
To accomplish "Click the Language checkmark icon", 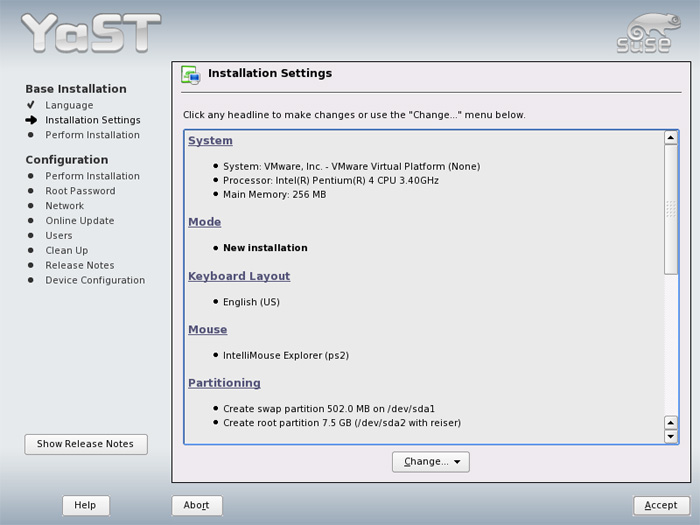I will [x=30, y=105].
